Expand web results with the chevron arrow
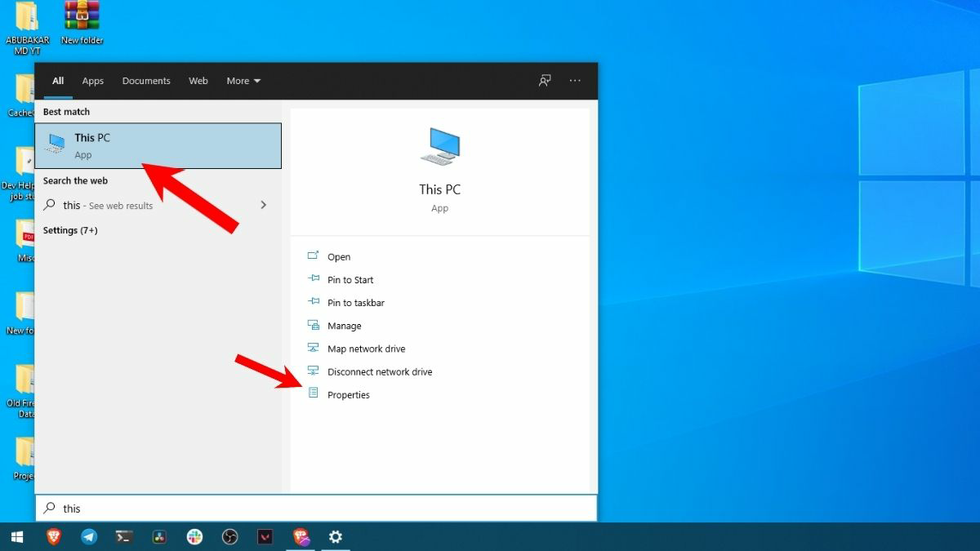Image resolution: width=980 pixels, height=551 pixels. 263,205
